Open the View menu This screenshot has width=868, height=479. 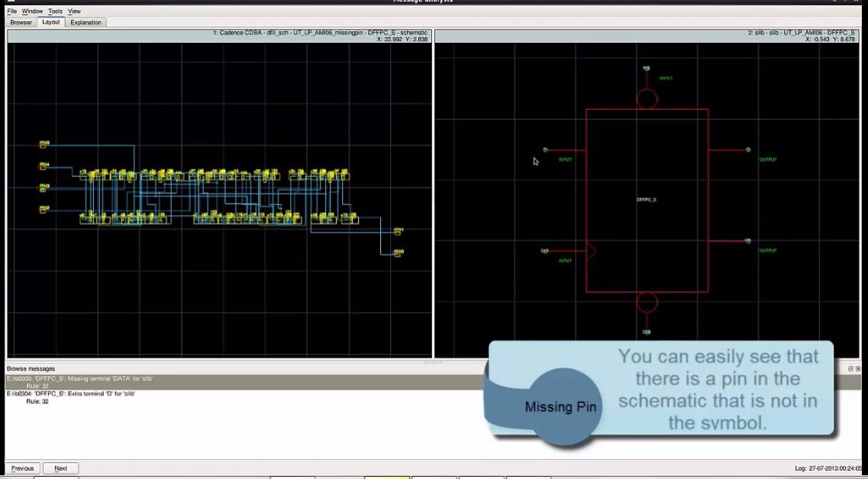click(74, 11)
